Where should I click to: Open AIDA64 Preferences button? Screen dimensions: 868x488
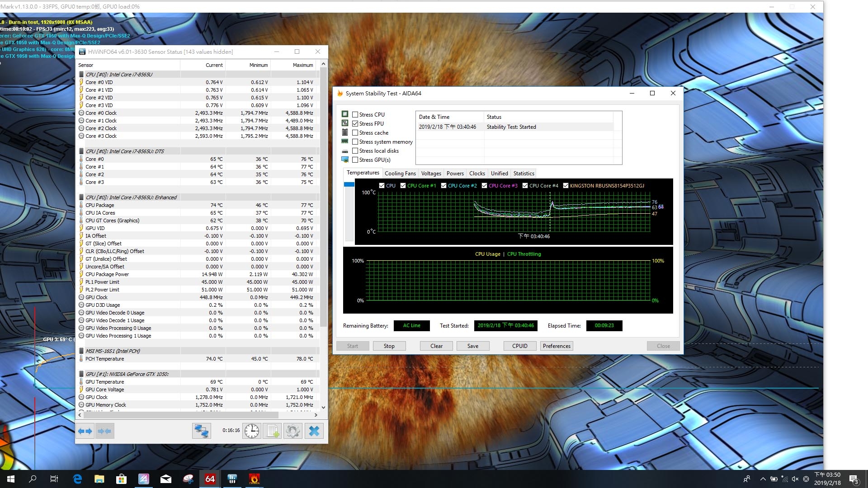point(557,346)
